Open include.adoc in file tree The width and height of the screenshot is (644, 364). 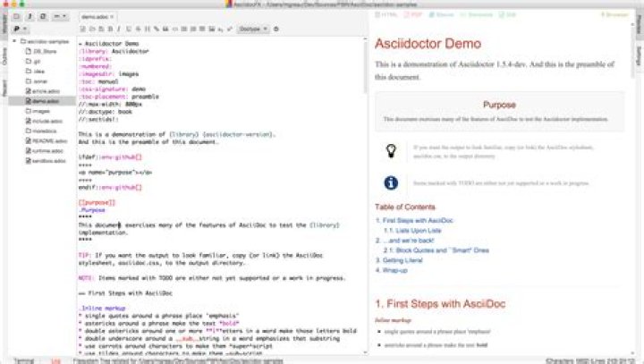[x=44, y=121]
